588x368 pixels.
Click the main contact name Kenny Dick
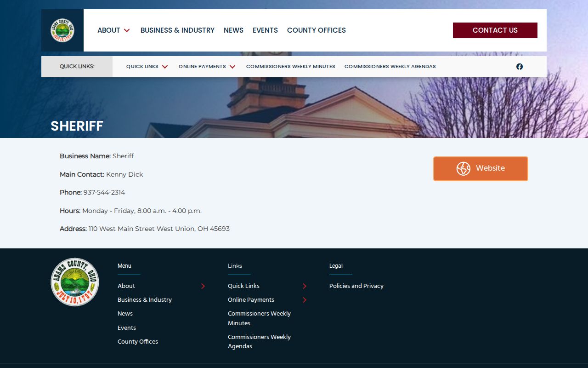point(124,174)
